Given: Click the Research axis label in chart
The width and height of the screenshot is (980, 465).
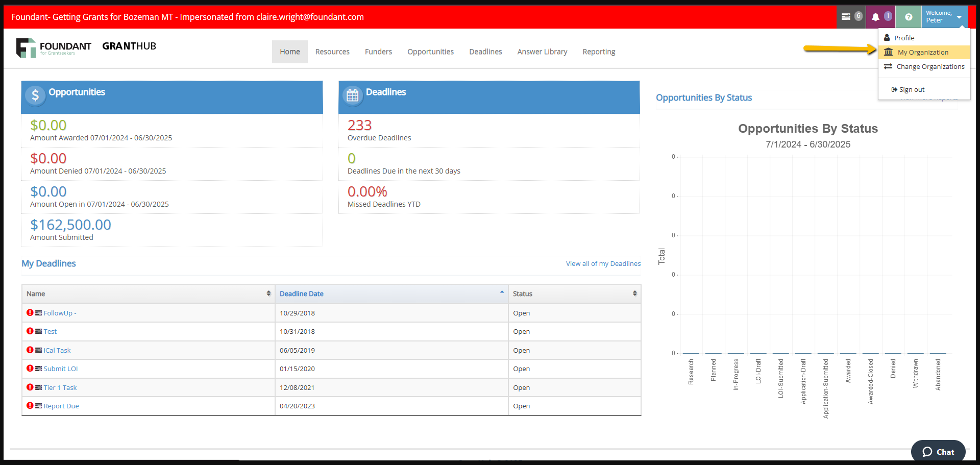Looking at the screenshot, I should click(691, 372).
